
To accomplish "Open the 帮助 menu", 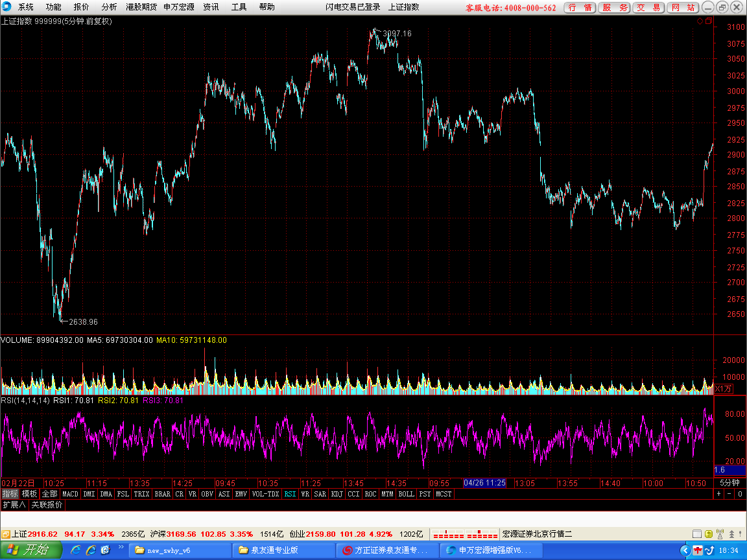I will (267, 7).
